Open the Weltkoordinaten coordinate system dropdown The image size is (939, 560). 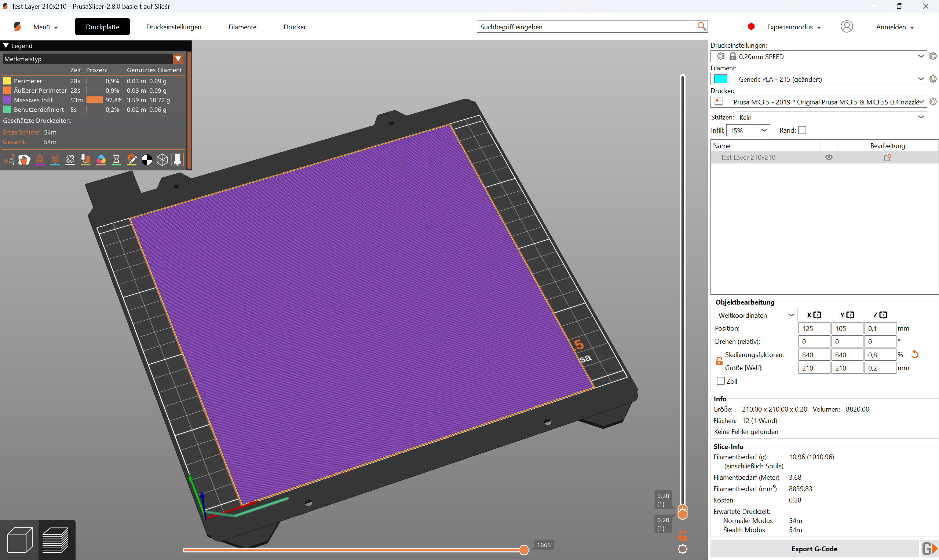792,315
